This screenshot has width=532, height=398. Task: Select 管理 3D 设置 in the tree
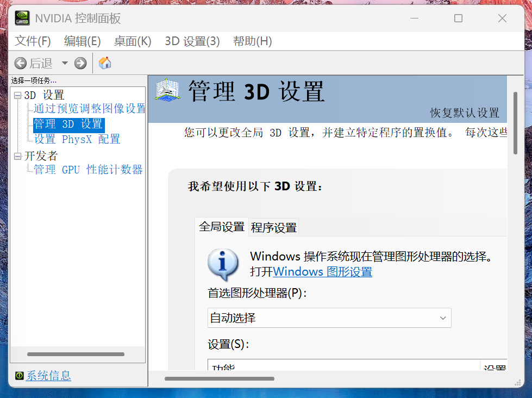pyautogui.click(x=68, y=124)
